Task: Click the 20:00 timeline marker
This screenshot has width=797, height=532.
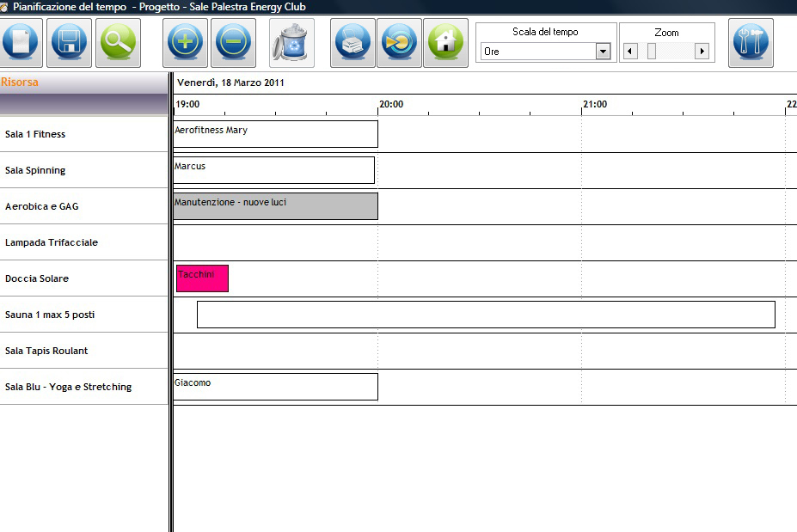Action: pos(391,104)
